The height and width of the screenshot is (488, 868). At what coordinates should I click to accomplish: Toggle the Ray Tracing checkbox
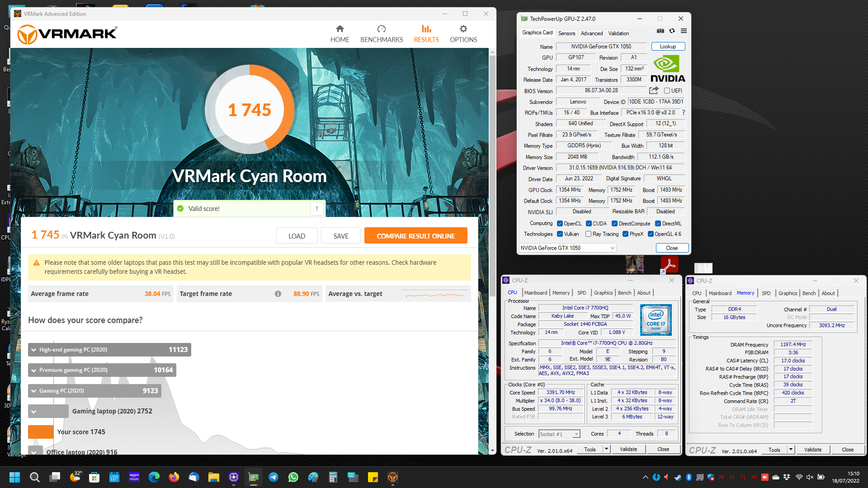point(588,234)
